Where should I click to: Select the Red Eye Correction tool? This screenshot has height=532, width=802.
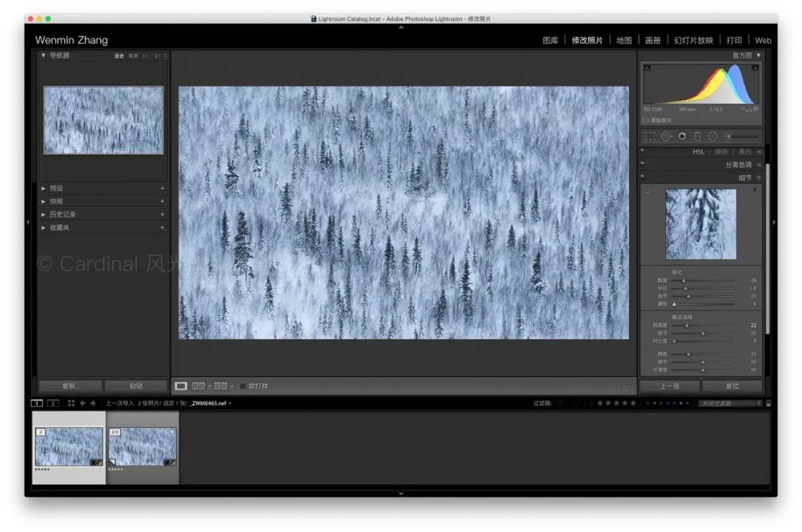click(x=682, y=137)
